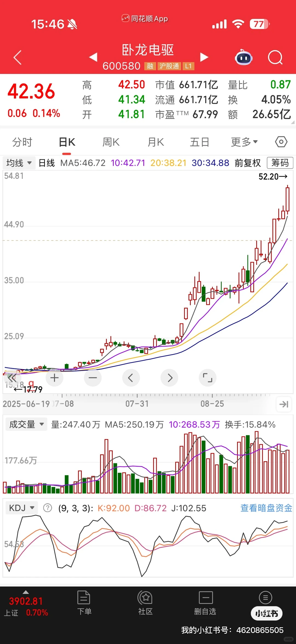The height and width of the screenshot is (644, 296).
Task: Switch to 分时 tab
Action: coord(22,142)
